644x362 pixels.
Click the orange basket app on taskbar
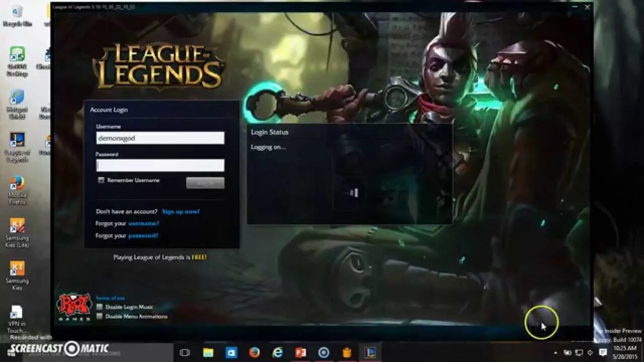click(347, 352)
